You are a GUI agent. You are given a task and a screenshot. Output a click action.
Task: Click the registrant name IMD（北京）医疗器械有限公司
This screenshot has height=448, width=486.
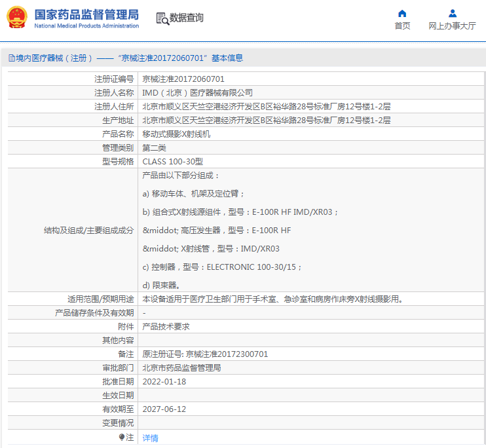pyautogui.click(x=197, y=93)
